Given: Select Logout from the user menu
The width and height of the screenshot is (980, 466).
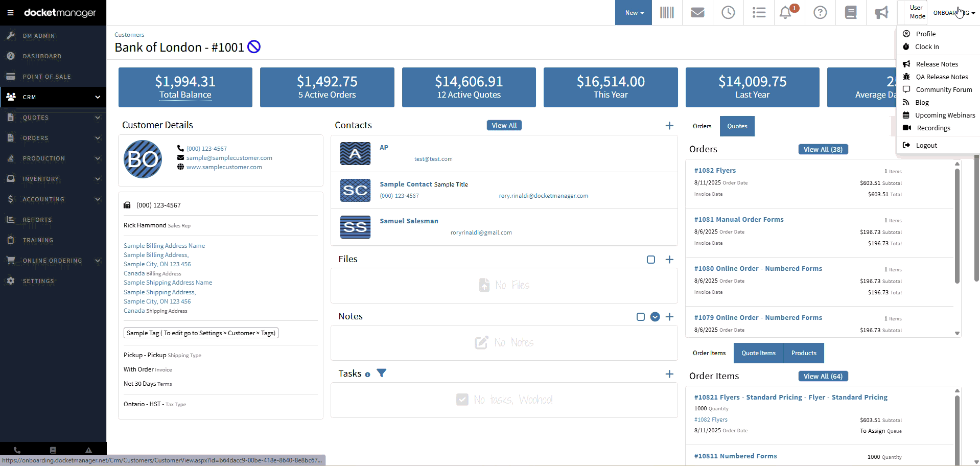Looking at the screenshot, I should click(926, 146).
